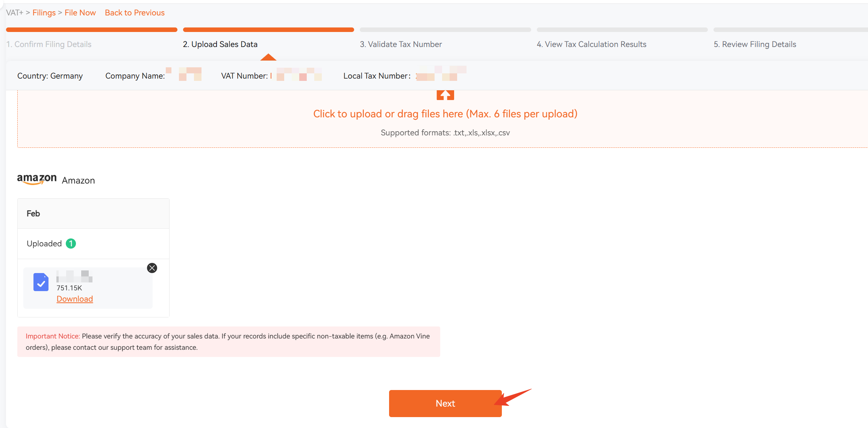Select step 1 Confirm Filing Details
The height and width of the screenshot is (428, 868).
tap(49, 44)
